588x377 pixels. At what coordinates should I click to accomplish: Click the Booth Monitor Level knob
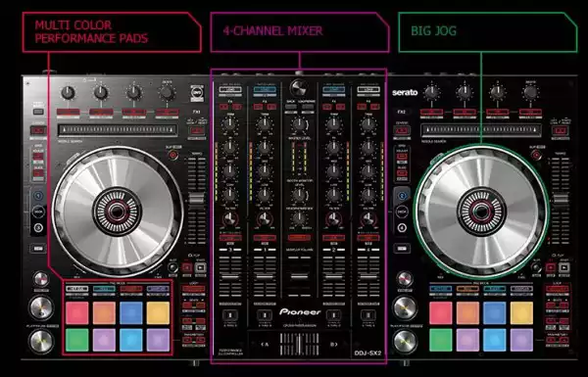click(299, 195)
